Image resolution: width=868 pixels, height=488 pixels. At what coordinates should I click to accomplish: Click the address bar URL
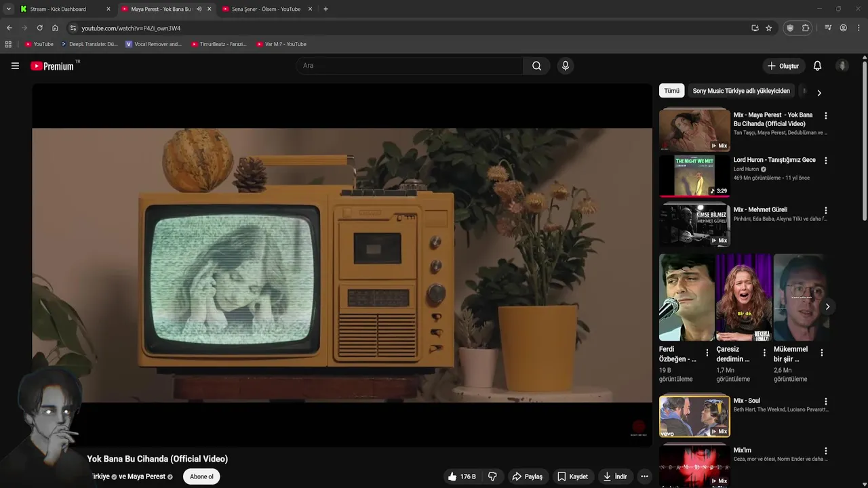131,28
